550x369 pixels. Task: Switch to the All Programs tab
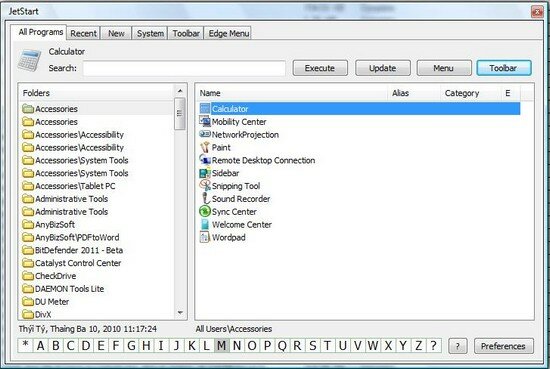[40, 32]
